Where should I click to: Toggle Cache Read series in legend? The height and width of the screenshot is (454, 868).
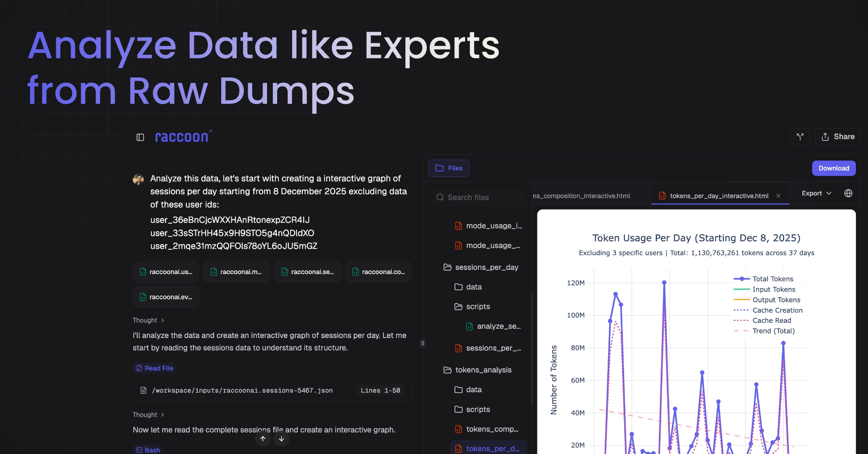pyautogui.click(x=771, y=320)
